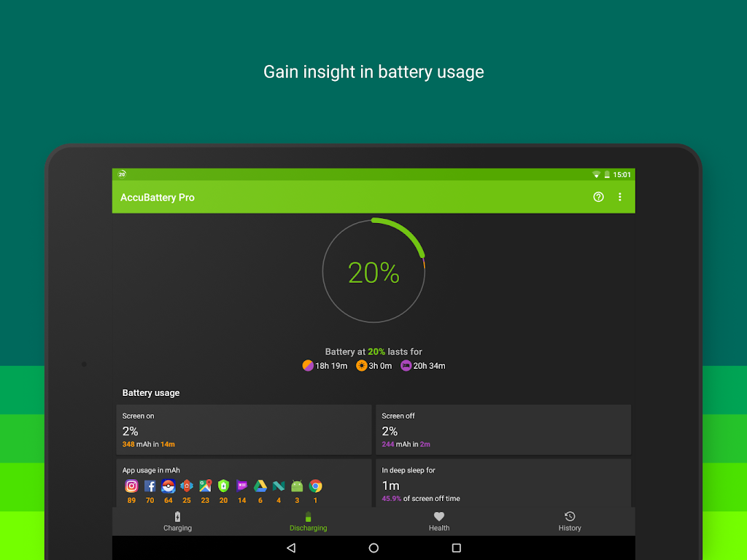Tap the 244 mAh in 2m value
Screen dimensions: 747x560
(406, 444)
